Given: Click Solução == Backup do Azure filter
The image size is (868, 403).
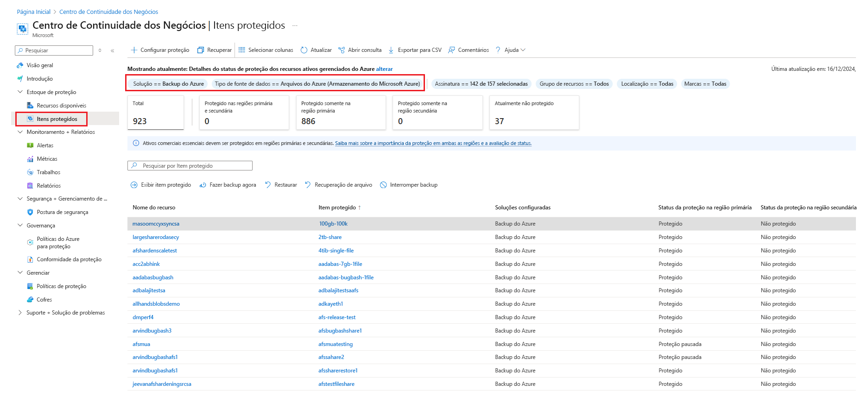Looking at the screenshot, I should [169, 84].
